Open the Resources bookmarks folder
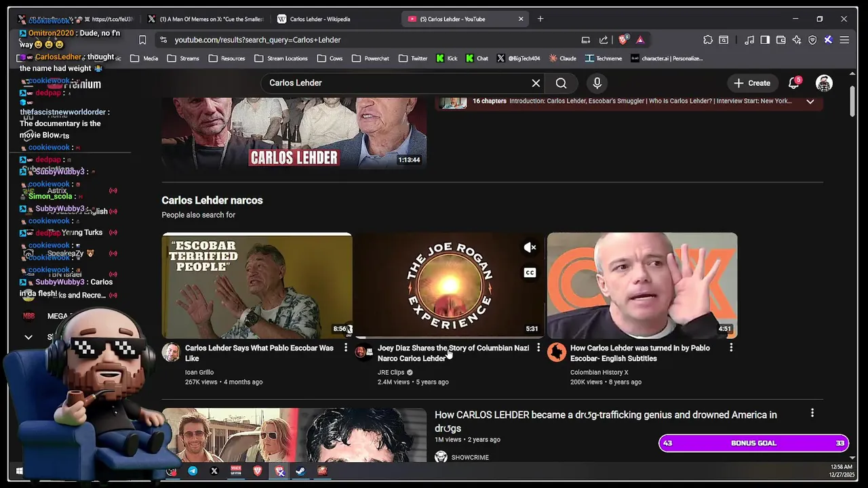Image resolution: width=868 pixels, height=488 pixels. coord(226,58)
